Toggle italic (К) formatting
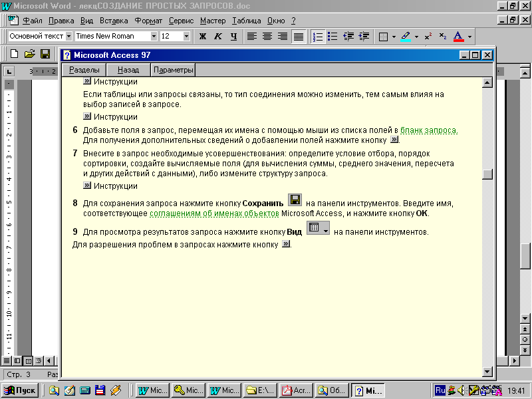 click(x=218, y=37)
